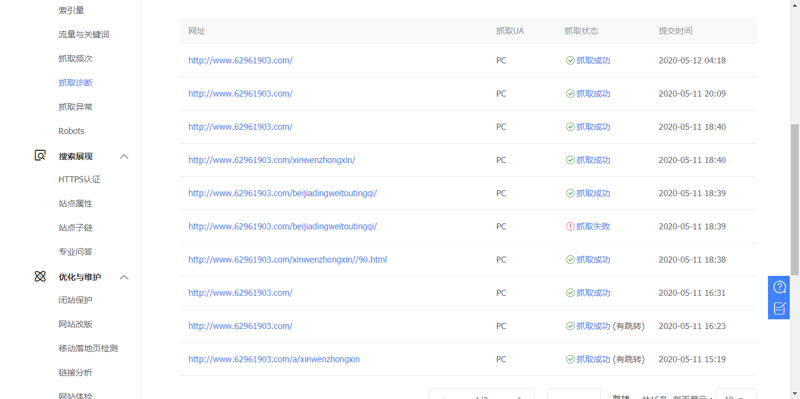The width and height of the screenshot is (800, 399).
Task: Collapse the 优化与维护 sidebar section
Action: (124, 277)
